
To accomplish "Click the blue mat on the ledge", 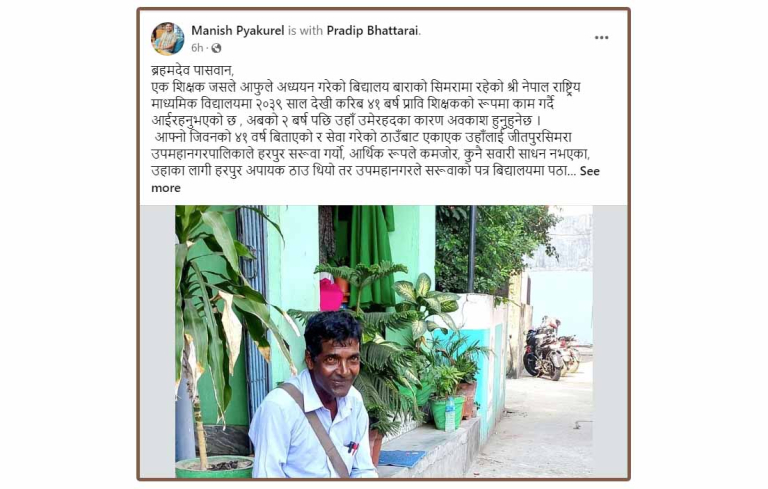I will pos(401,459).
